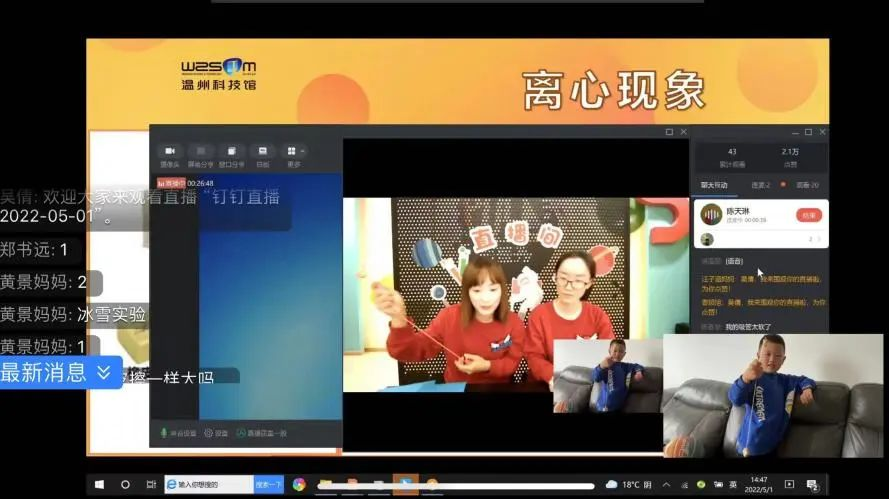
Task: Click the 直播 consistency option at bottom bar
Action: tap(261, 433)
